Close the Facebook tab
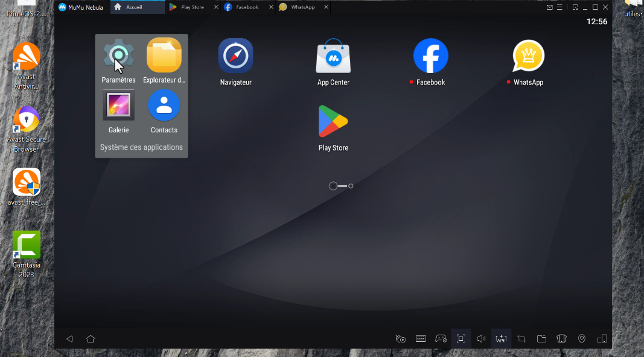The width and height of the screenshot is (644, 357). (x=271, y=7)
